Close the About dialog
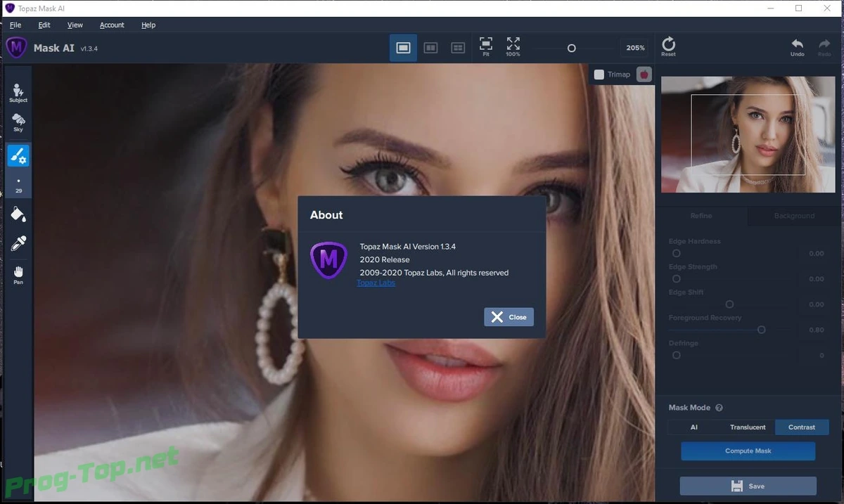This screenshot has height=504, width=844. [509, 317]
